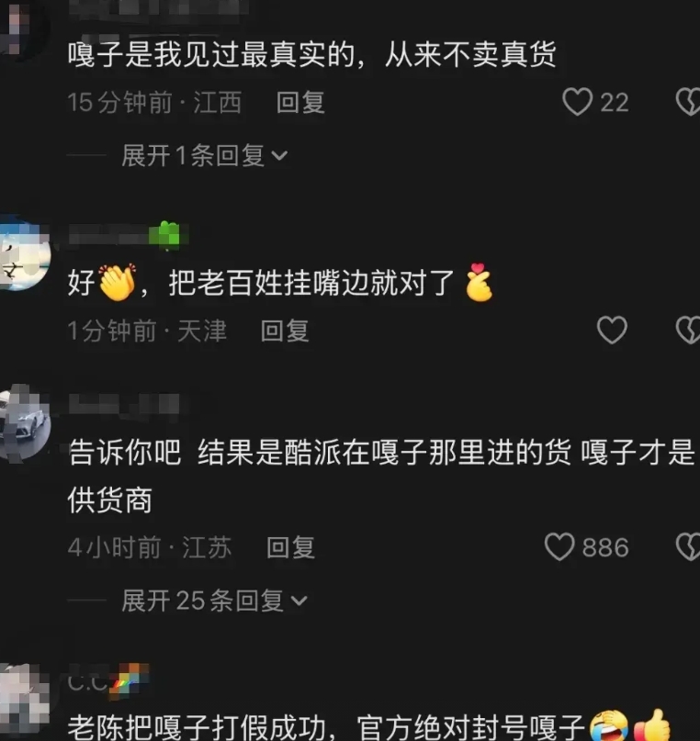Tap the thumbs-up emoji in bottom comment
Image resolution: width=700 pixels, height=741 pixels.
[x=652, y=726]
